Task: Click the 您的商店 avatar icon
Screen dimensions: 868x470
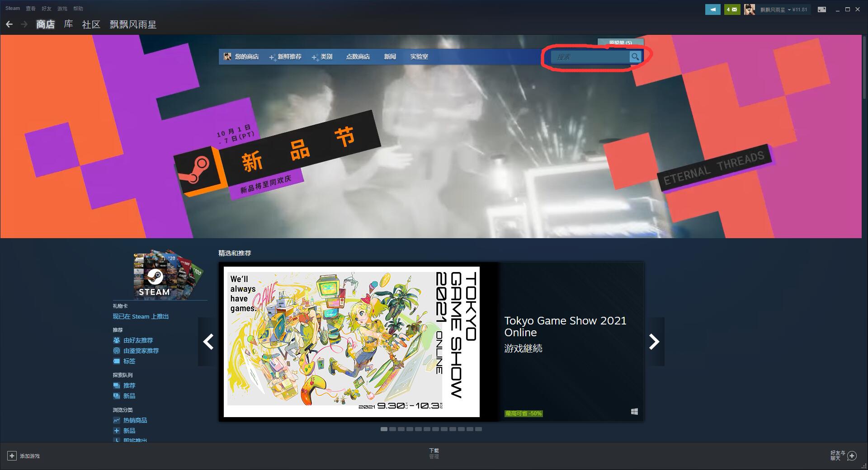Action: click(227, 56)
